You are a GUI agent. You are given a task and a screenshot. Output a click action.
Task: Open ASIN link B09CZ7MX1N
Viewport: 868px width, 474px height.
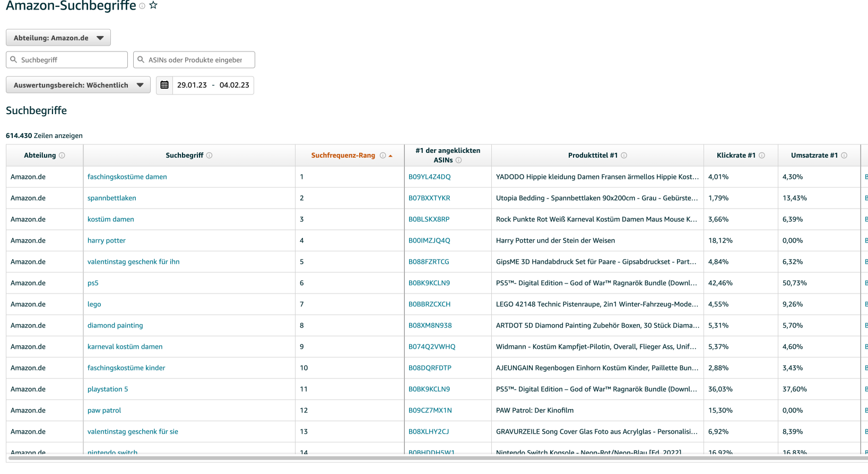pos(430,410)
